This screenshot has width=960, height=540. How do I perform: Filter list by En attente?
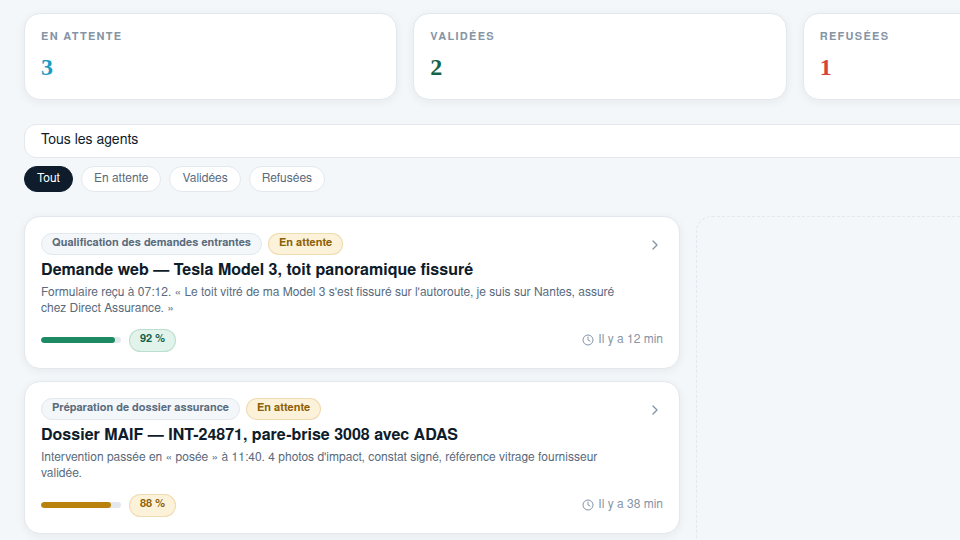[x=121, y=179]
